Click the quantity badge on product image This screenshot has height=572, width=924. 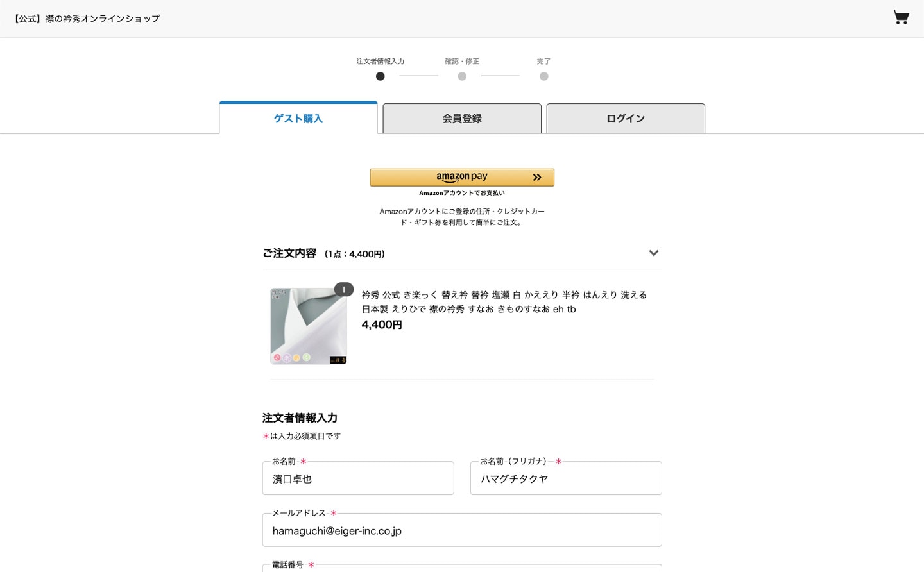click(x=343, y=290)
